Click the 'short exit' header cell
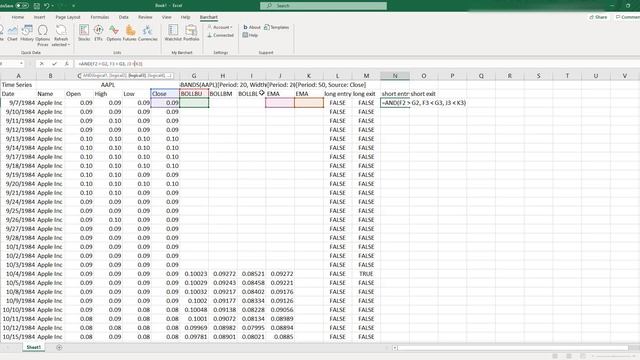640x360 pixels. [x=423, y=94]
